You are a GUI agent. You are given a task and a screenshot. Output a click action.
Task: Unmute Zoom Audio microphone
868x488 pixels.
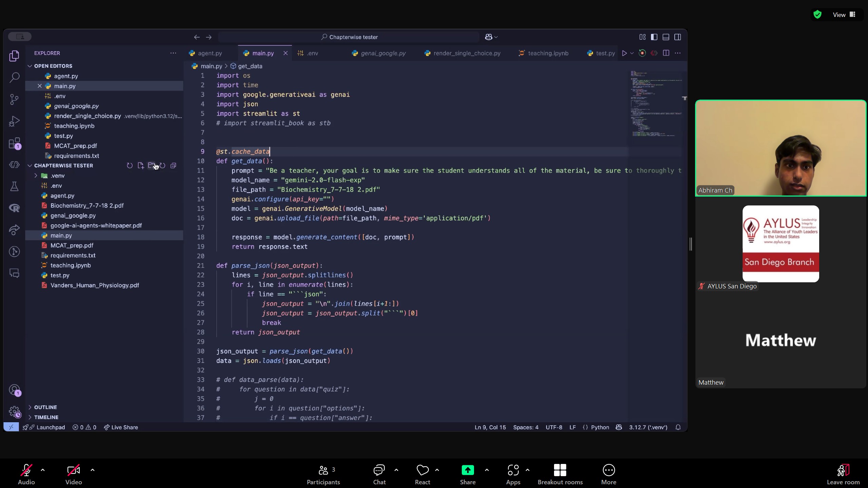26,474
